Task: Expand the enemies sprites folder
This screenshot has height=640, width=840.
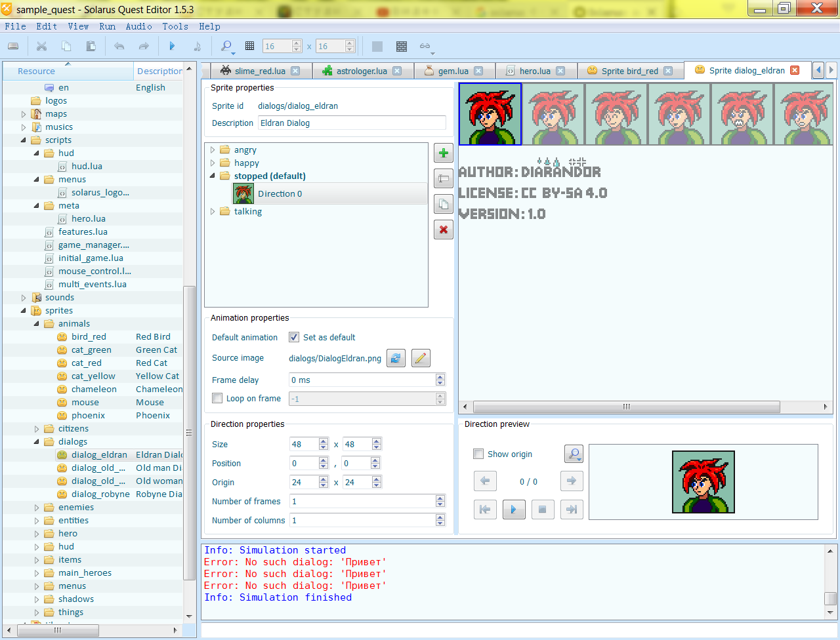Action: tap(37, 508)
